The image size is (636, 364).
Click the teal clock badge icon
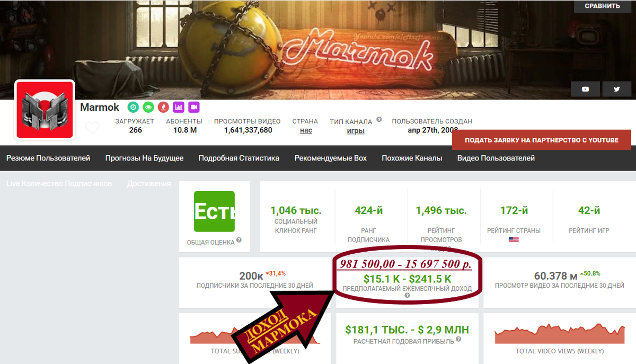pyautogui.click(x=133, y=107)
